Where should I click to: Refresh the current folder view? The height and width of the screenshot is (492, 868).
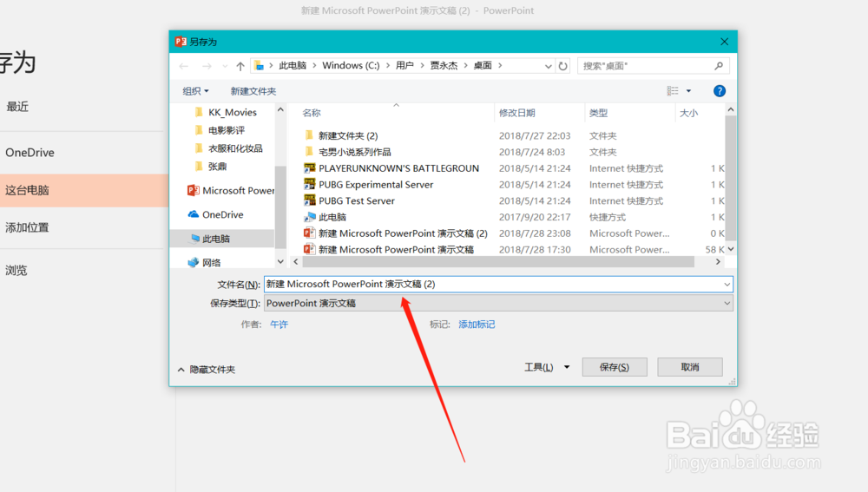[x=563, y=66]
